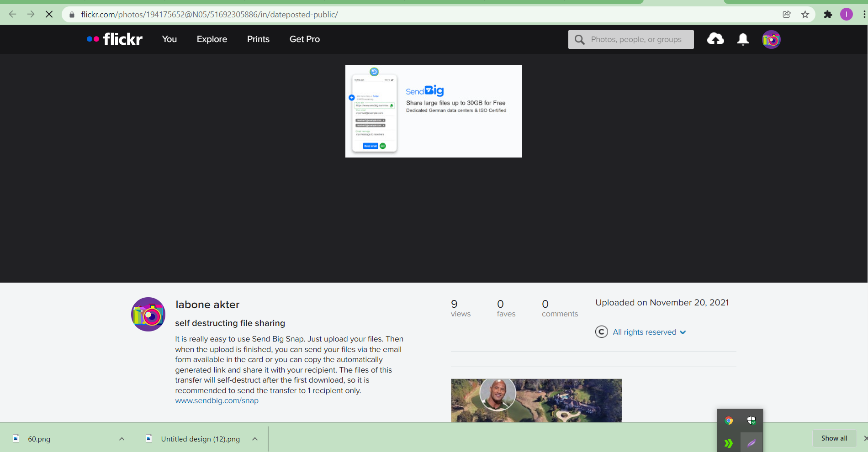Open the browser extensions puzzle icon
The width and height of the screenshot is (868, 452).
coord(828,14)
